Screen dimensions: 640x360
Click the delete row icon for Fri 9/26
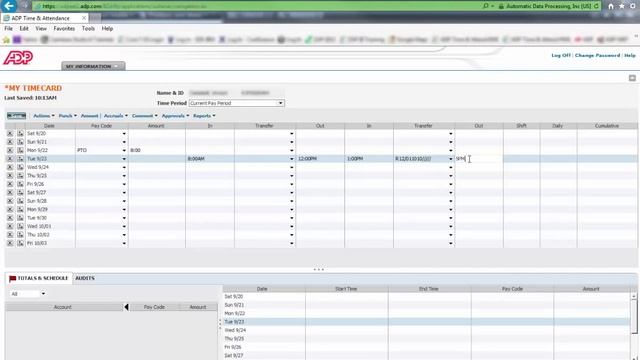click(10, 184)
